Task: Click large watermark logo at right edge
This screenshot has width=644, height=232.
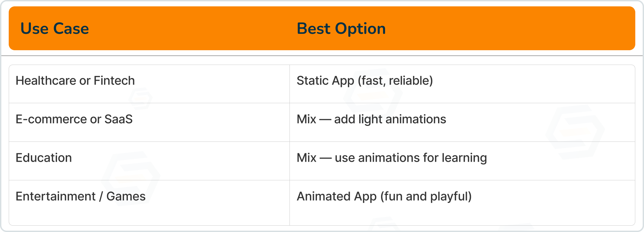Action: [575, 132]
